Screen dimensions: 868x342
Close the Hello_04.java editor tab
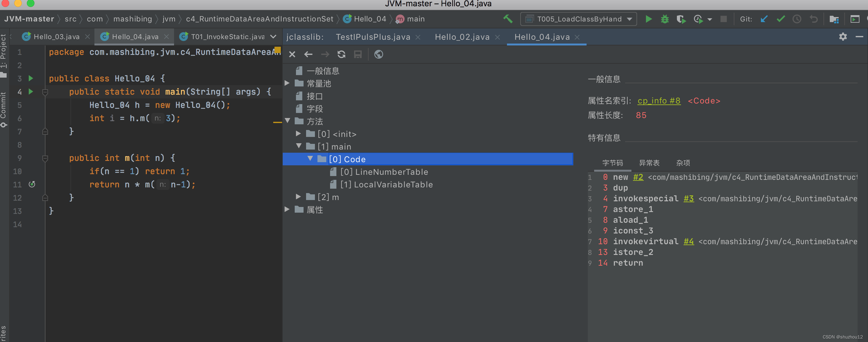point(166,37)
